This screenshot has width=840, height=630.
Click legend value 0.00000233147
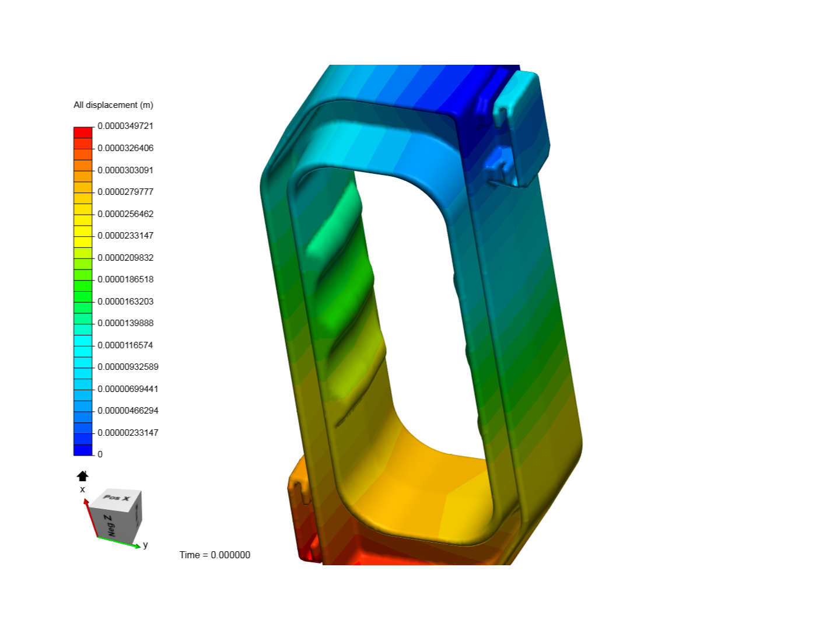128,433
